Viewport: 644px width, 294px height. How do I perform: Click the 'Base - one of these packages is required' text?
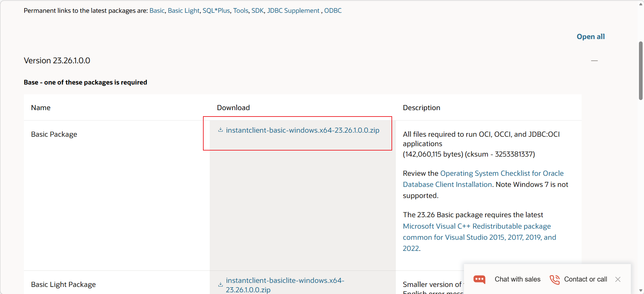(x=85, y=83)
